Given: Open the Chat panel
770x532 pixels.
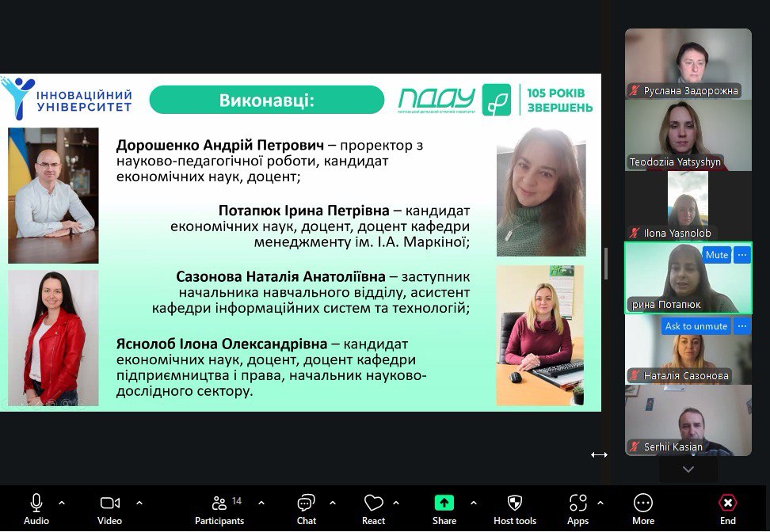Looking at the screenshot, I should pos(307,507).
